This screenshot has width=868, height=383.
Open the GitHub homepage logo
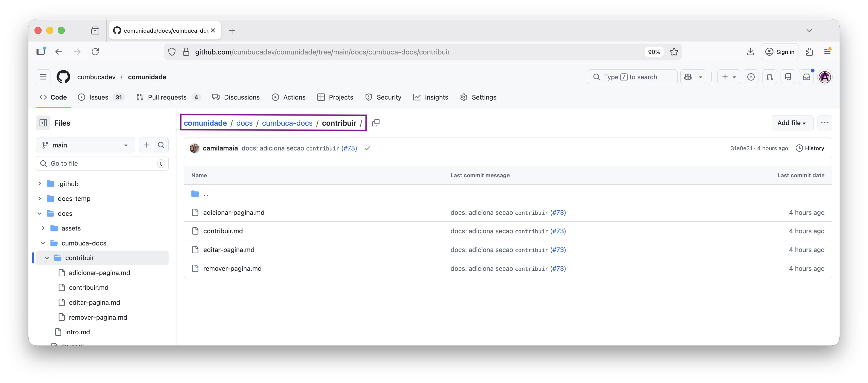click(63, 77)
